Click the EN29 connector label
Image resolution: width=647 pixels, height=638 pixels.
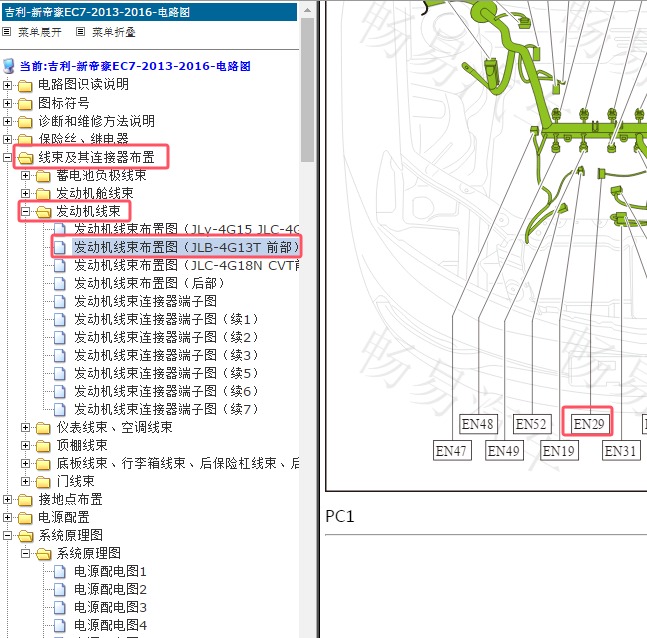[x=588, y=424]
